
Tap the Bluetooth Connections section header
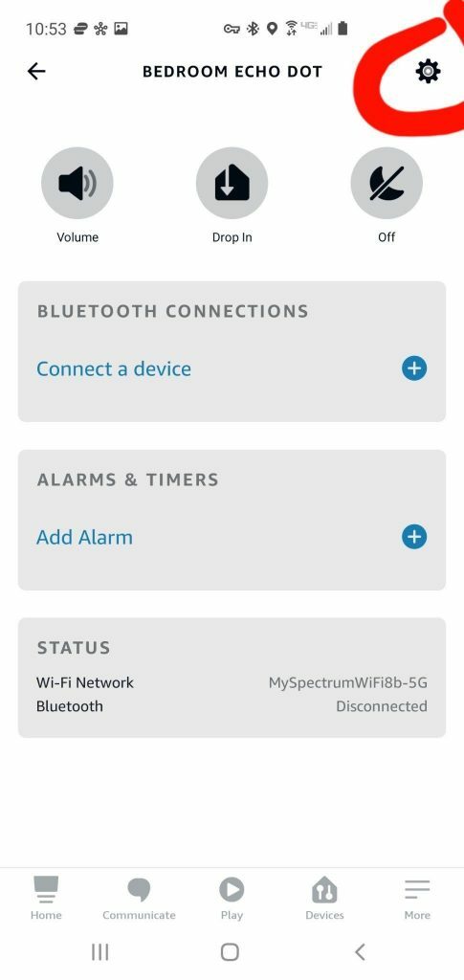click(x=173, y=311)
